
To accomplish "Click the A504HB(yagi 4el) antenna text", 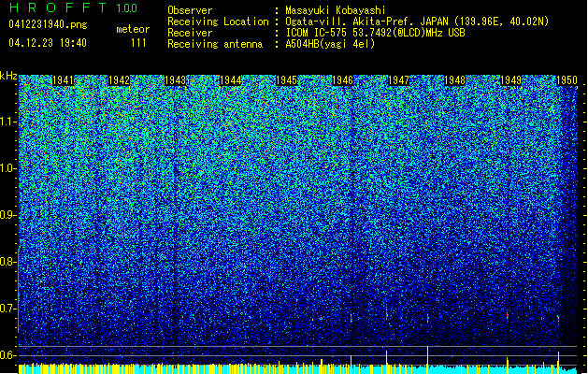I will point(330,44).
